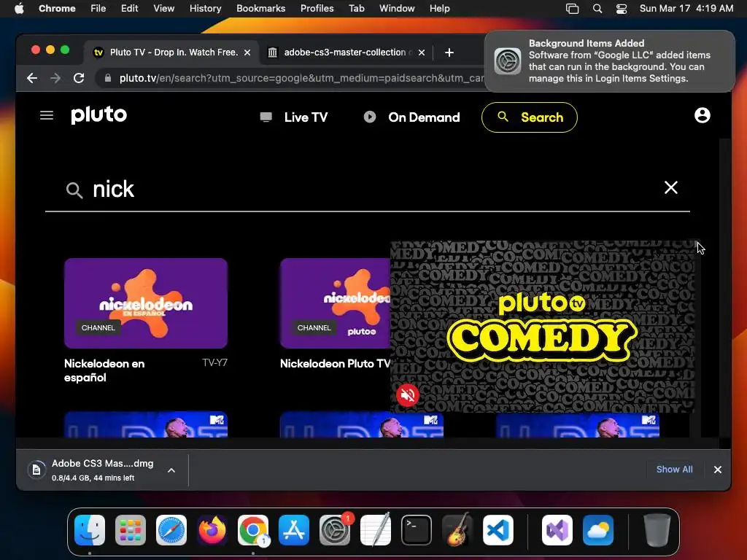Screen dimensions: 747x560
Task: Click the pluto.tv address bar URL
Action: coord(301,78)
